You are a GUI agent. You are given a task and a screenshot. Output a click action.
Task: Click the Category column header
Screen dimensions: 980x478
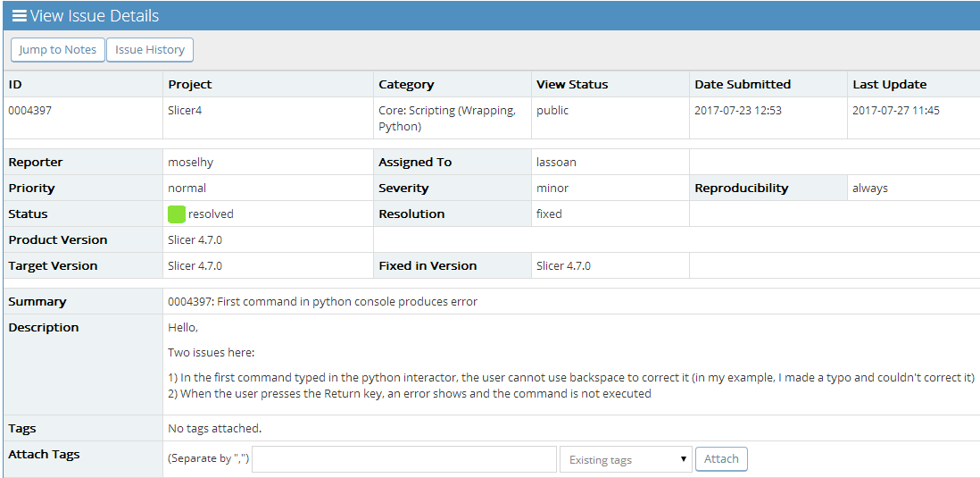(406, 85)
